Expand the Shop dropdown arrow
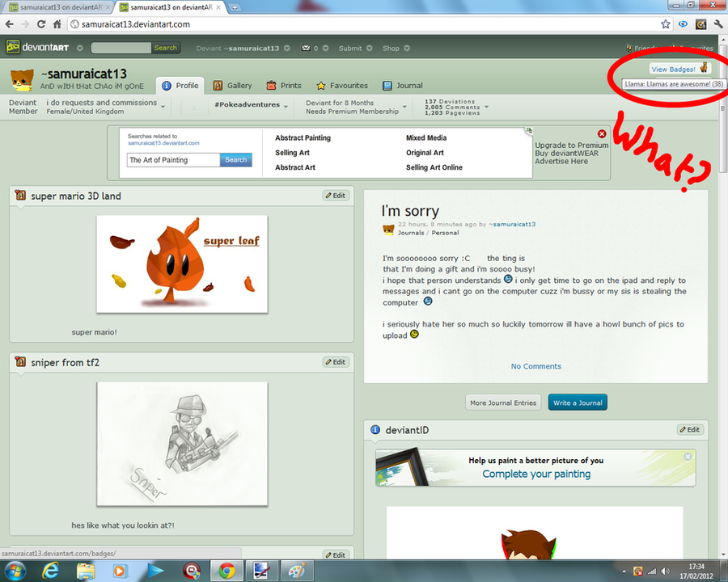Image resolution: width=728 pixels, height=582 pixels. tap(407, 48)
